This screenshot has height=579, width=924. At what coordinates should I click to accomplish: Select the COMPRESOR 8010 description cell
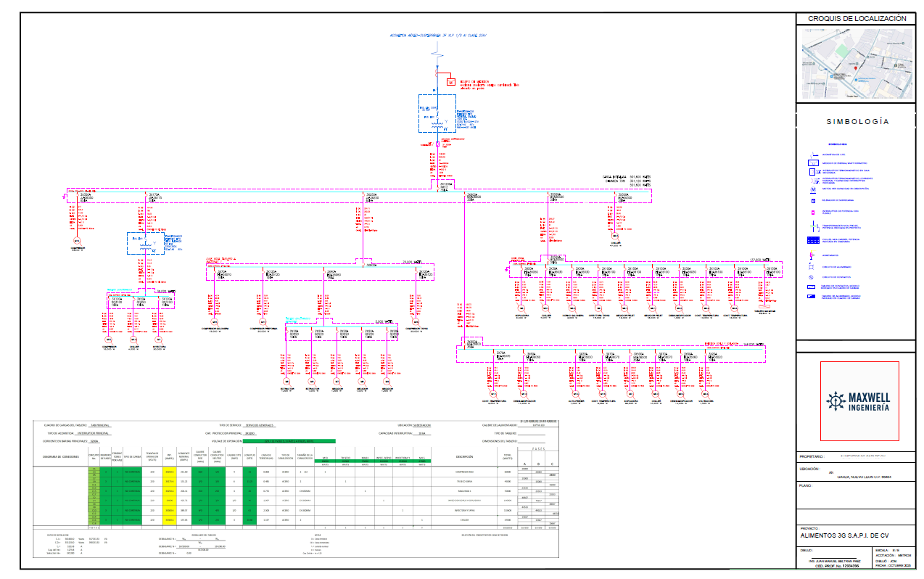464,472
